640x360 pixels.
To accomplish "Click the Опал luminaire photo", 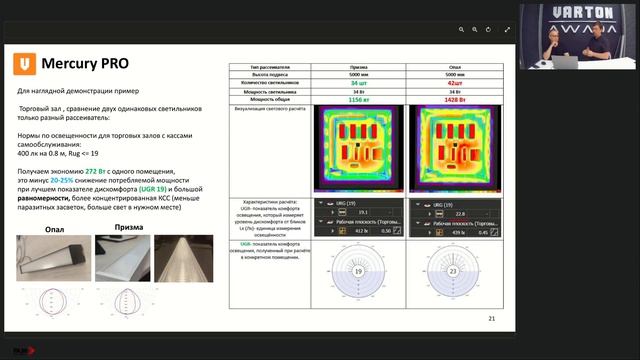I will coord(53,258).
